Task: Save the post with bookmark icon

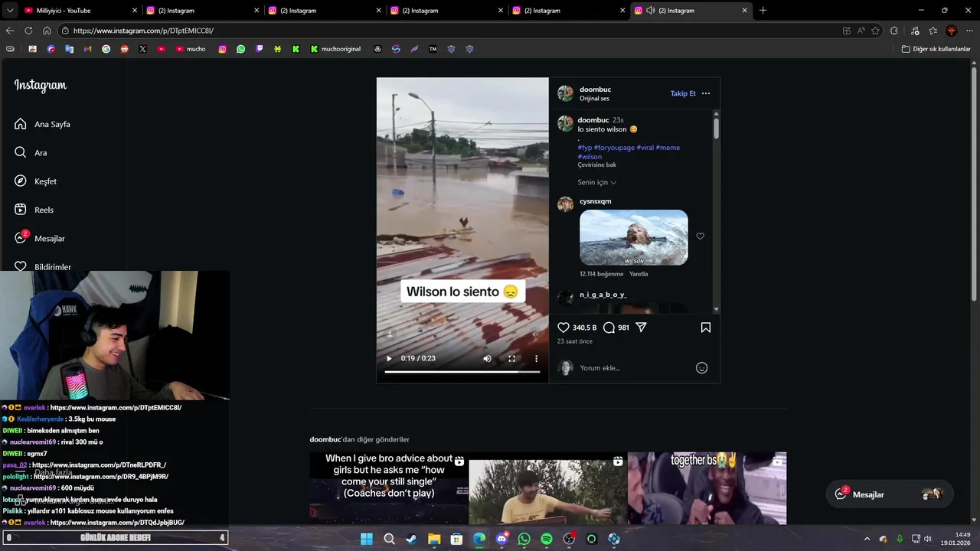Action: [x=705, y=328]
